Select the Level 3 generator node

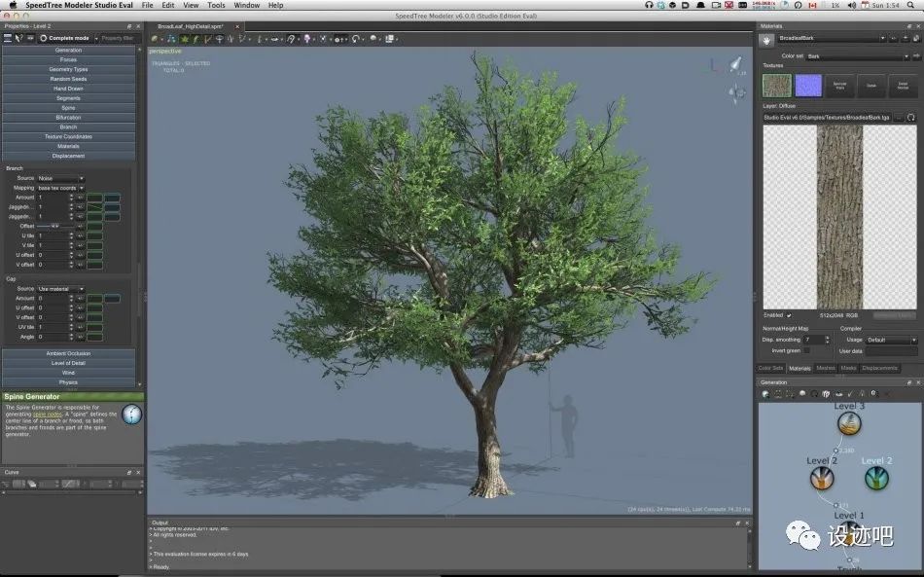(848, 423)
